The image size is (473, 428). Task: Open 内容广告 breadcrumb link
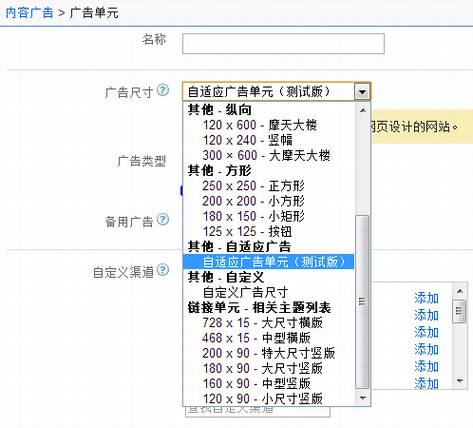pos(30,13)
